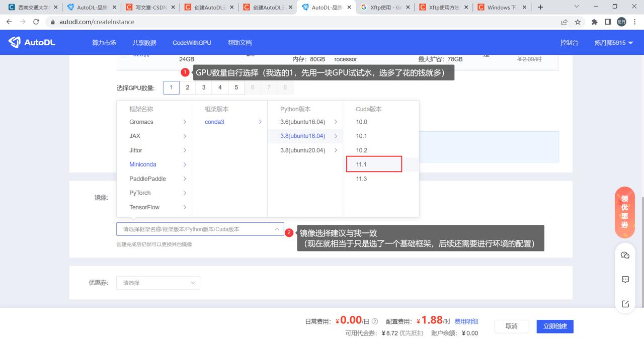Click the 立即创建 create button
This screenshot has width=644, height=345.
(555, 326)
